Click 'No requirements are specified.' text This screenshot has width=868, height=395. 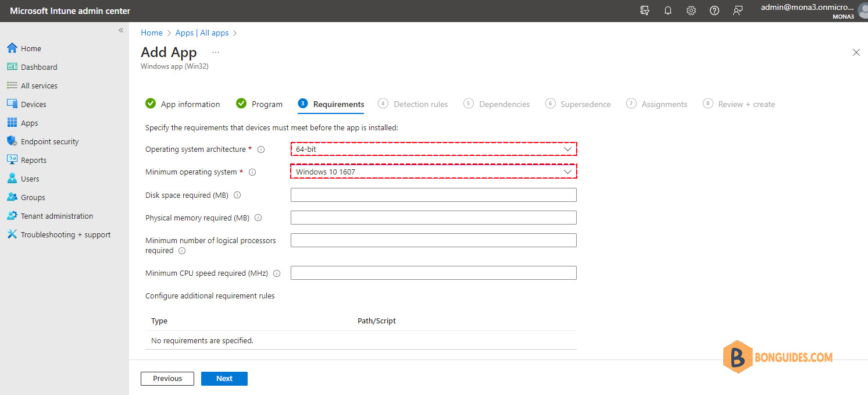coord(202,340)
